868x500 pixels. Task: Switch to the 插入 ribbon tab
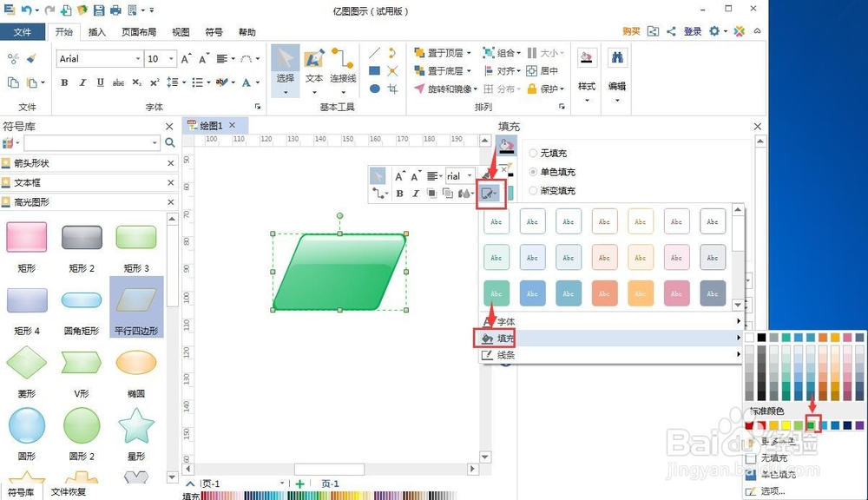[97, 32]
